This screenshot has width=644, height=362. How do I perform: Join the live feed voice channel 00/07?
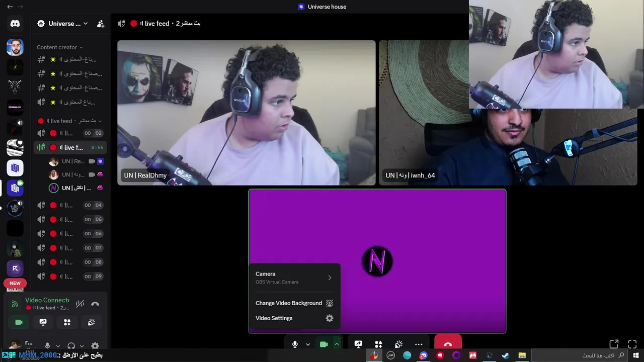pyautogui.click(x=70, y=248)
